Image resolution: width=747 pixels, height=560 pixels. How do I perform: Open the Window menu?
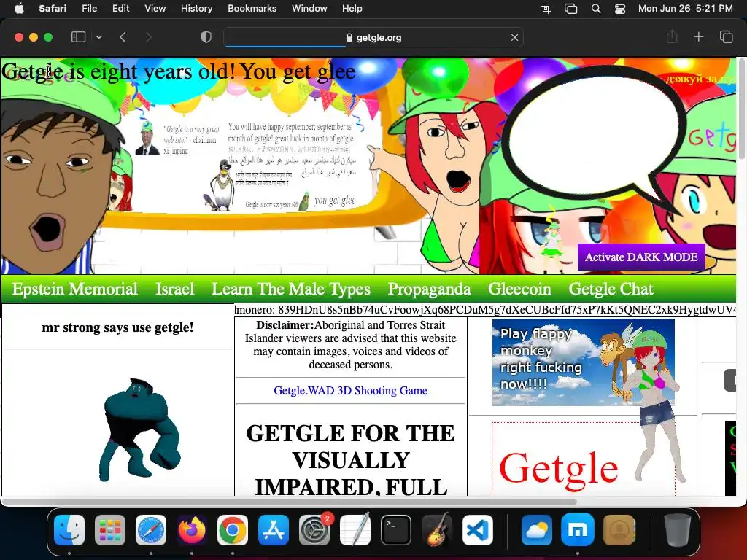[309, 9]
